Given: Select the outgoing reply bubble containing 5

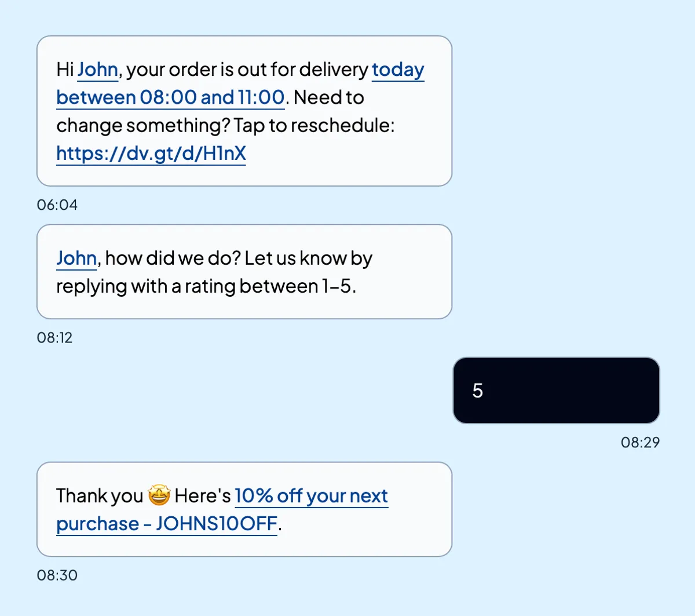Looking at the screenshot, I should coord(556,390).
